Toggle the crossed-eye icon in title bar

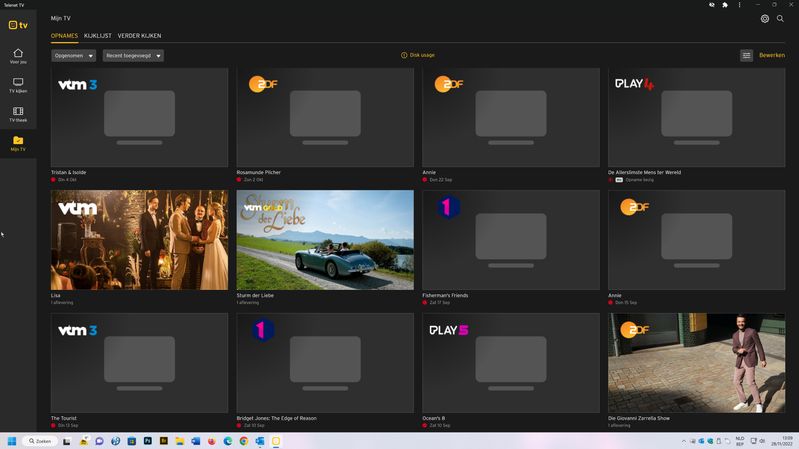click(x=711, y=5)
